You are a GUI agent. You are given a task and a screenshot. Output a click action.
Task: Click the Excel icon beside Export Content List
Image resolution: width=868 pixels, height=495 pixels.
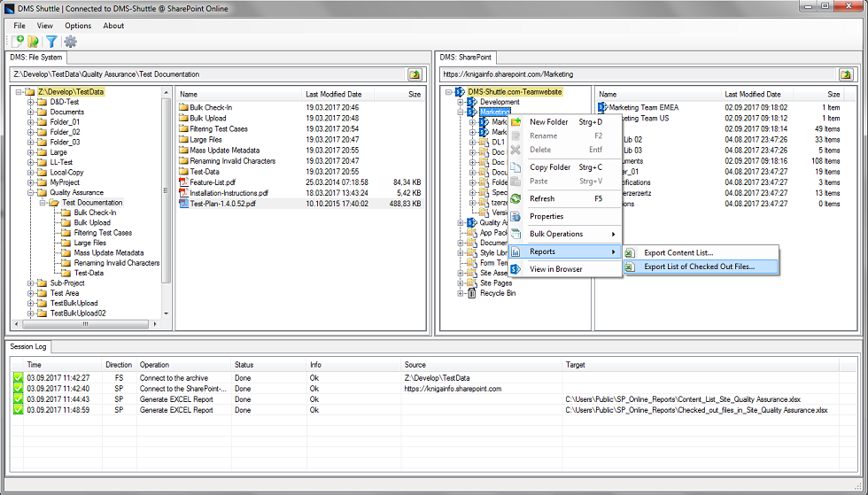pos(630,253)
